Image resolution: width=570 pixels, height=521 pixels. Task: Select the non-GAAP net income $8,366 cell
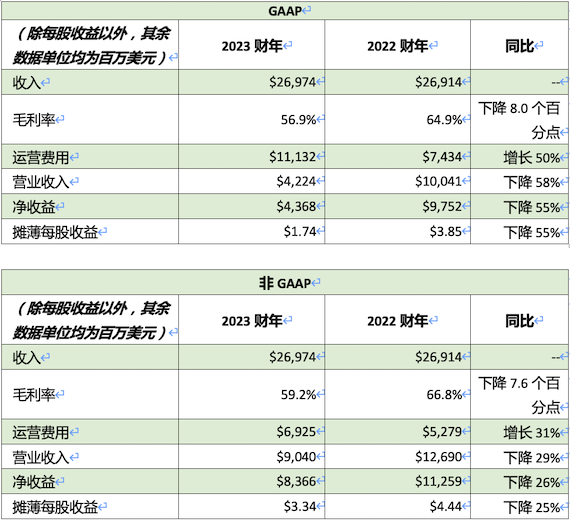252,481
